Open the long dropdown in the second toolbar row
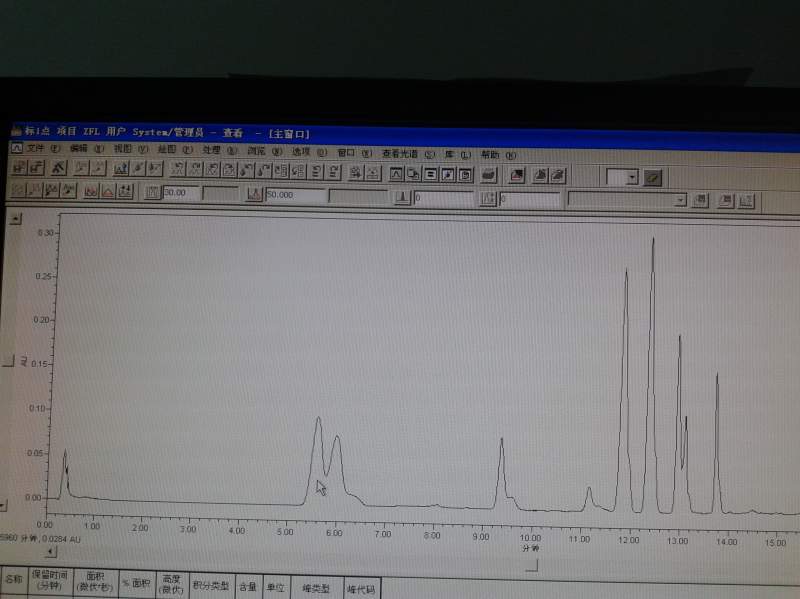The width and height of the screenshot is (800, 599). pos(681,200)
